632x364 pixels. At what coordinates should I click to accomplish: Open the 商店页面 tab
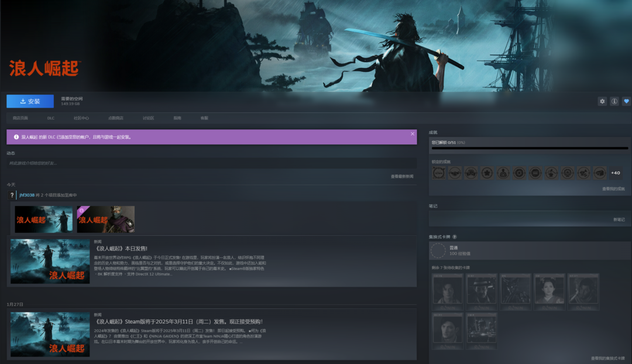coord(20,118)
